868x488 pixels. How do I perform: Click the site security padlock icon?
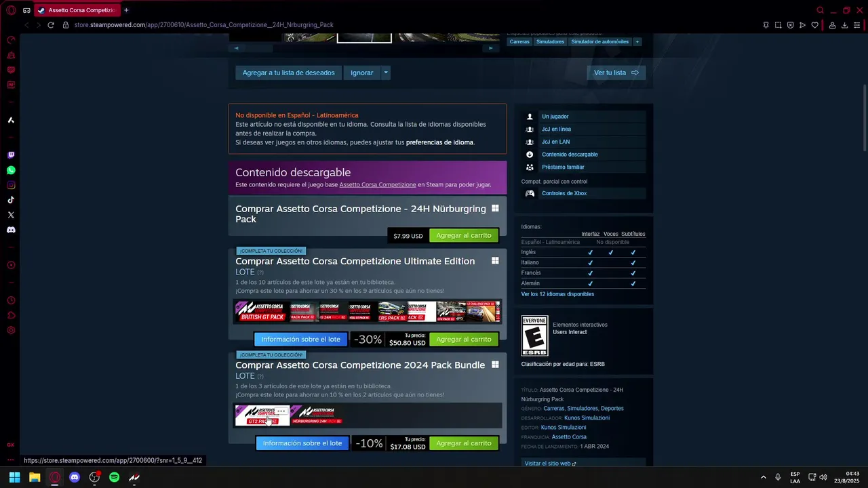pos(66,25)
